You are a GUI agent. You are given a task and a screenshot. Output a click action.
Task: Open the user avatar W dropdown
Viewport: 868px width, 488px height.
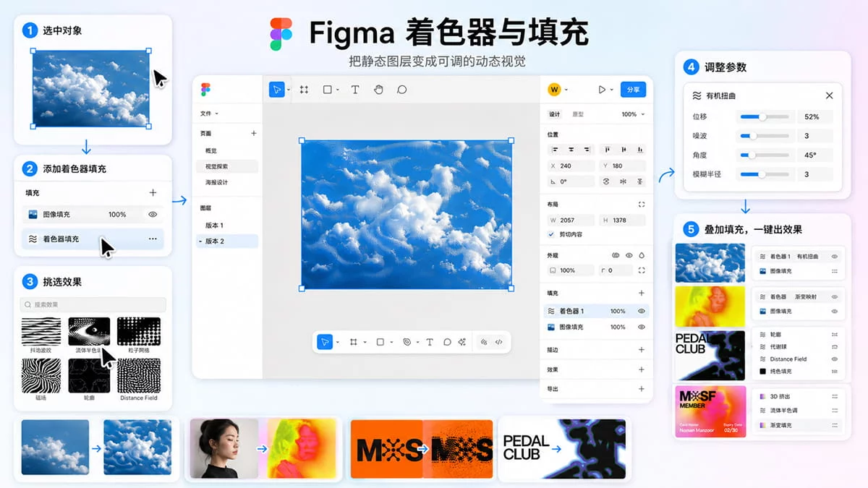(x=565, y=90)
